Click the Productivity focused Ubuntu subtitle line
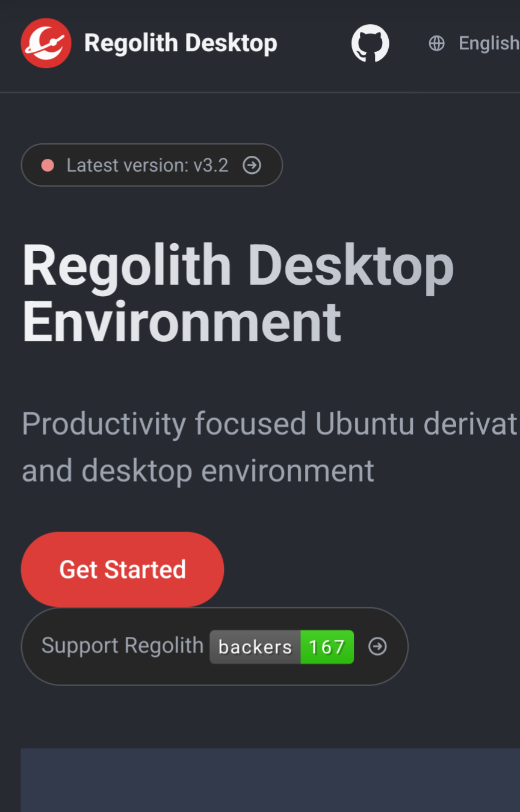 270,424
